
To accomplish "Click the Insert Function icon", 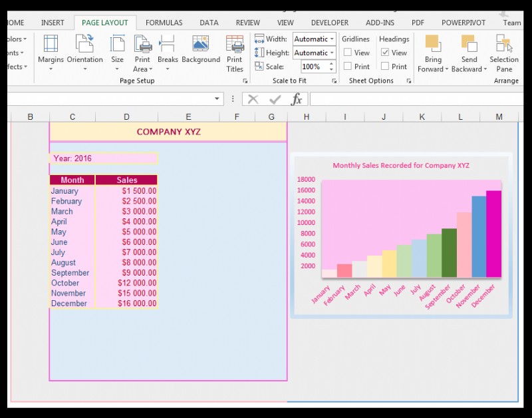I will (x=297, y=99).
